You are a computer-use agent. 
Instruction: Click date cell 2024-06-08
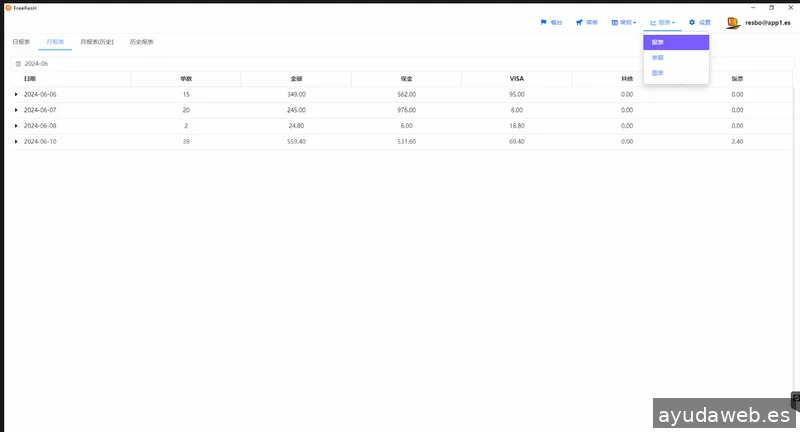pos(40,125)
